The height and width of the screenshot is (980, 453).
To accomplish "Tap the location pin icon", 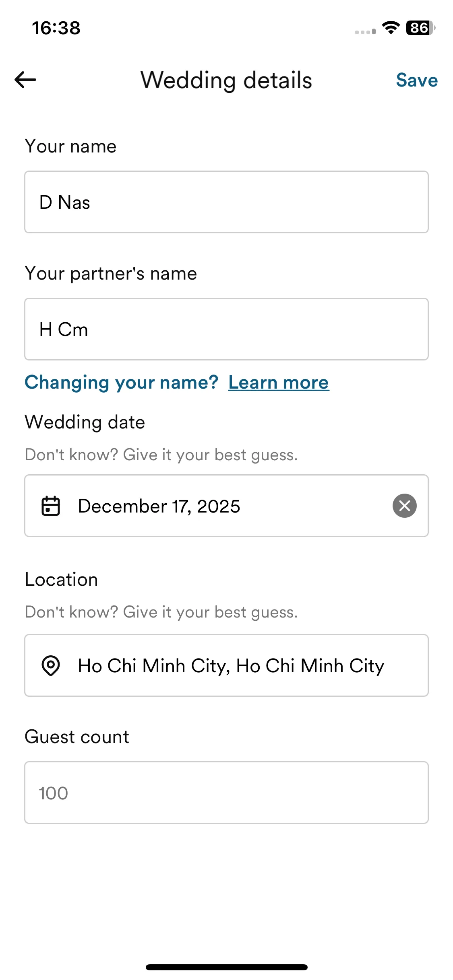I will (51, 665).
